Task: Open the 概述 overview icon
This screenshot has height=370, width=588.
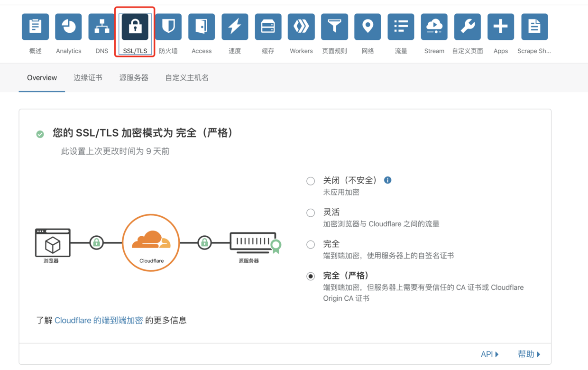Action: [35, 27]
